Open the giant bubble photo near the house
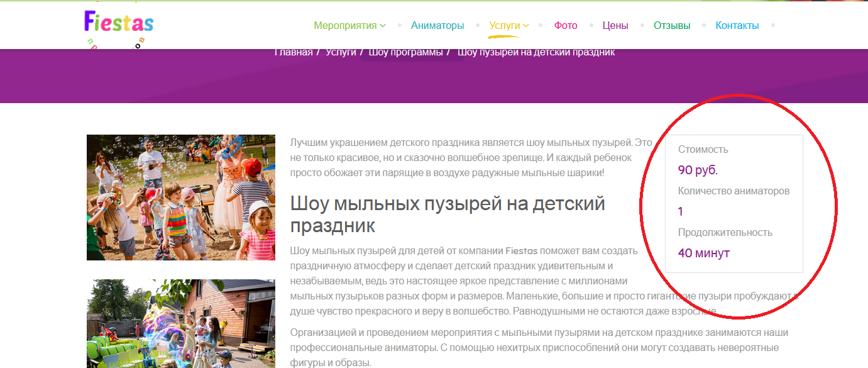868x368 pixels. 181,323
